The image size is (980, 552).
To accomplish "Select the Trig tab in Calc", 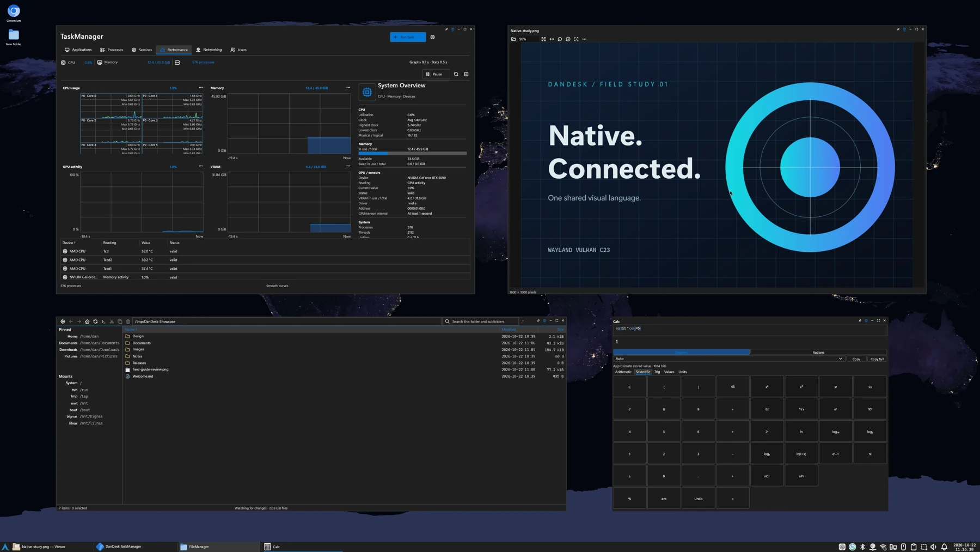I will click(657, 372).
